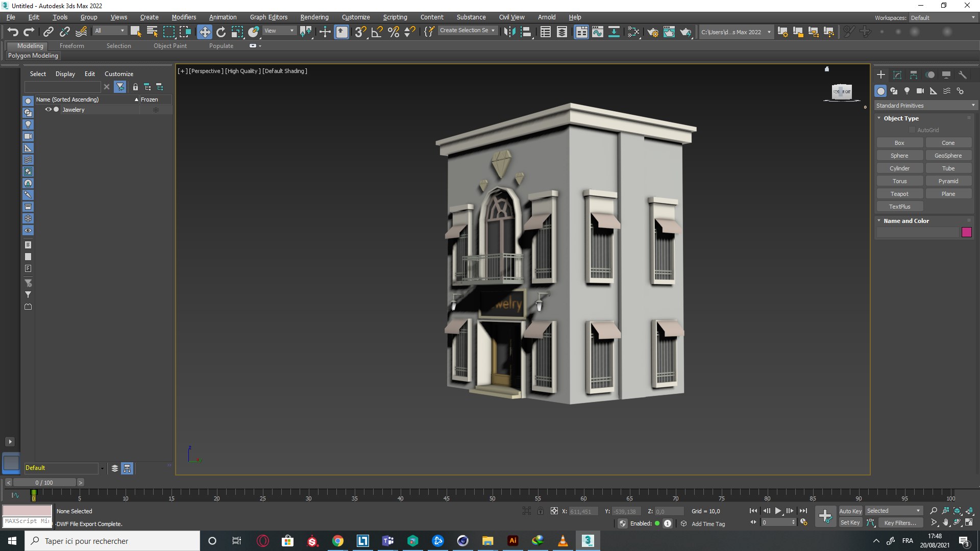
Task: Open Schematic View icon
Action: [x=614, y=32]
